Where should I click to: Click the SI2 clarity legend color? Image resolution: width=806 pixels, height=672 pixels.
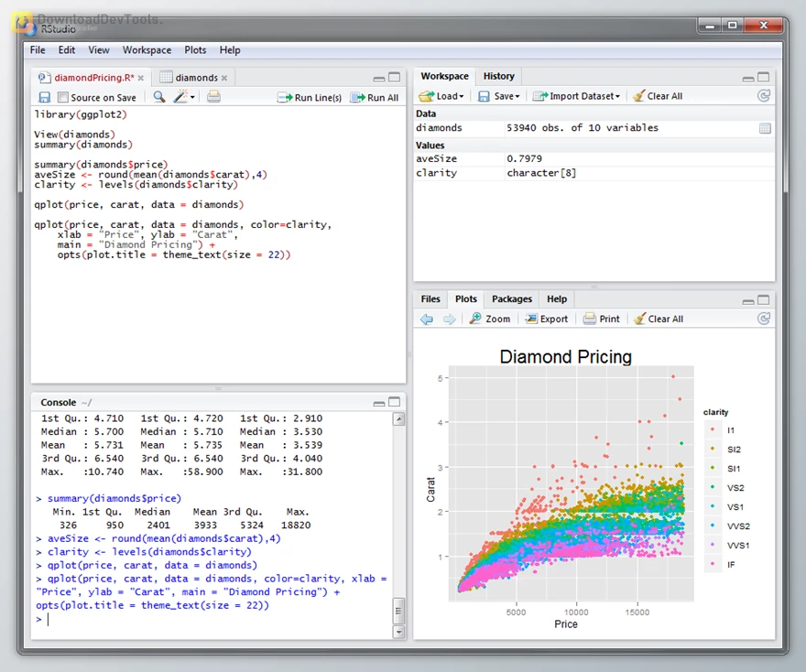point(713,449)
